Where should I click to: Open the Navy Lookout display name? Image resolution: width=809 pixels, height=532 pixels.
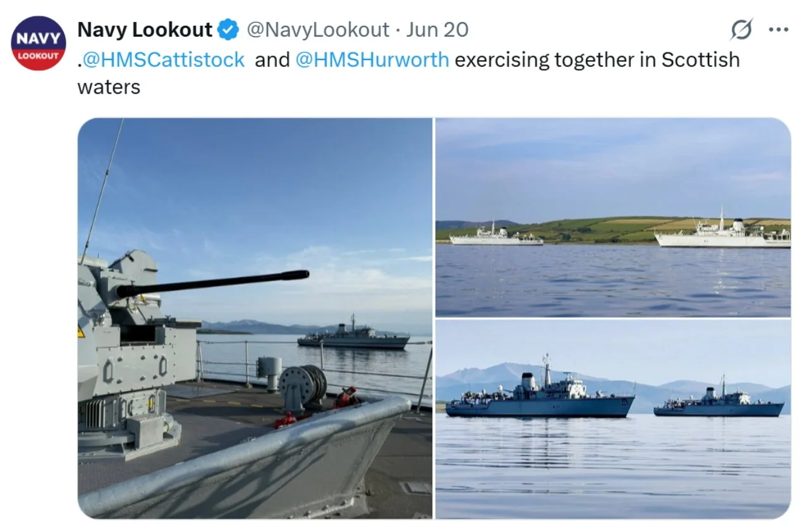145,30
